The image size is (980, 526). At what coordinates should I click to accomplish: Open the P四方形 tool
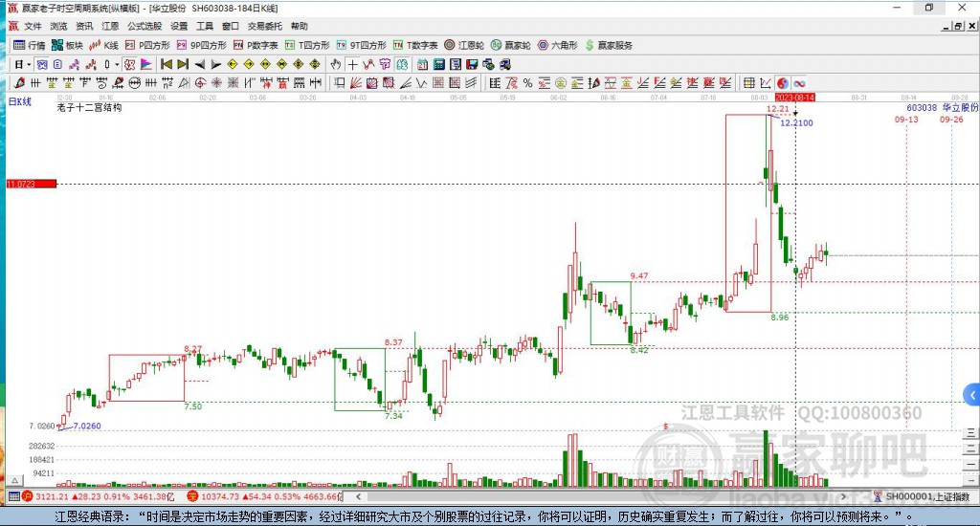point(147,45)
